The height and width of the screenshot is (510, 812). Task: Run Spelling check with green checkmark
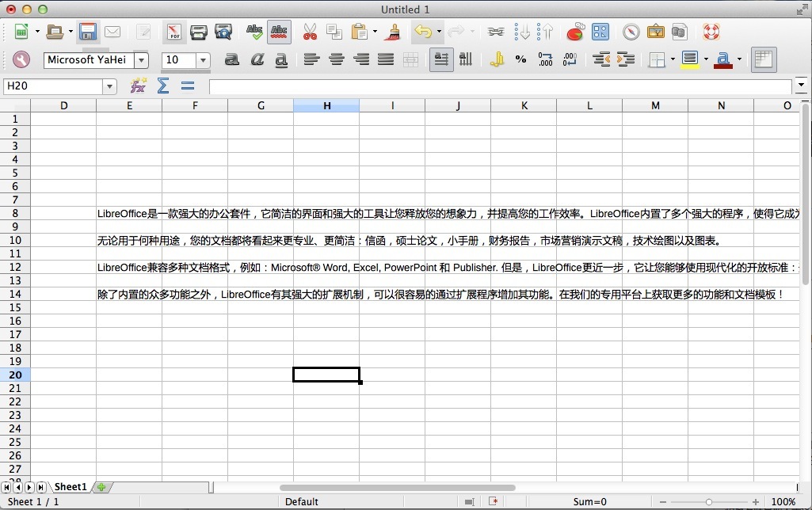click(254, 32)
